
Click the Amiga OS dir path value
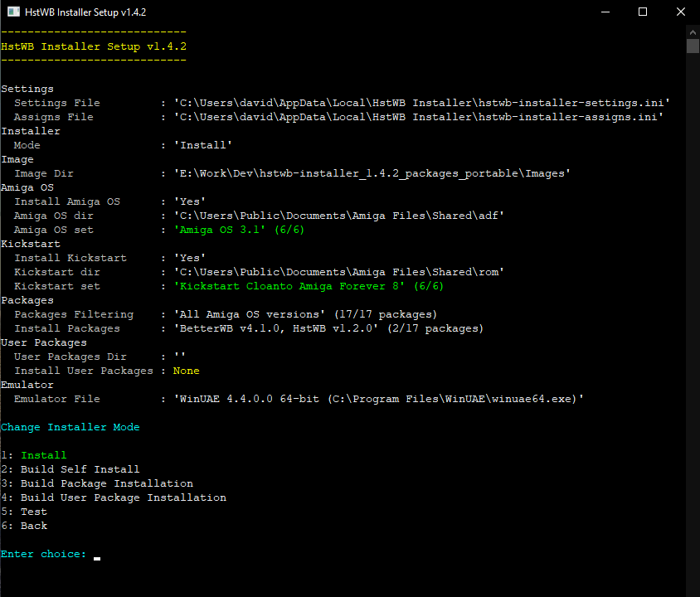tap(339, 216)
